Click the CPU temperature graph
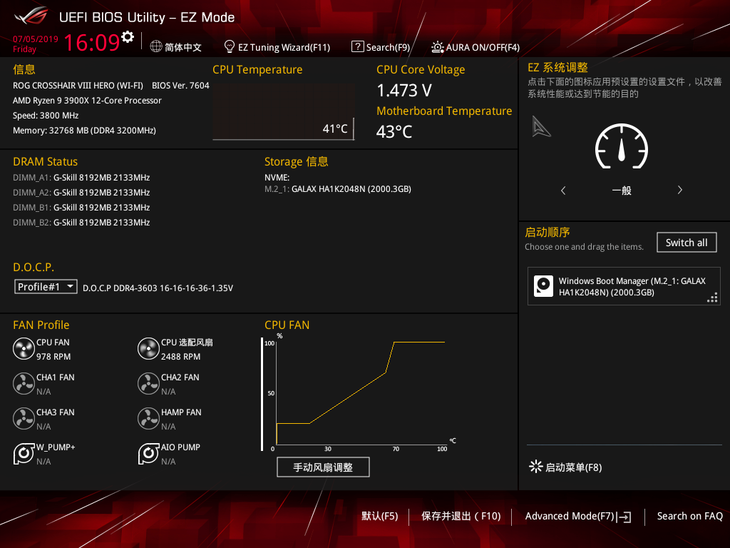The width and height of the screenshot is (730, 548). [284, 112]
